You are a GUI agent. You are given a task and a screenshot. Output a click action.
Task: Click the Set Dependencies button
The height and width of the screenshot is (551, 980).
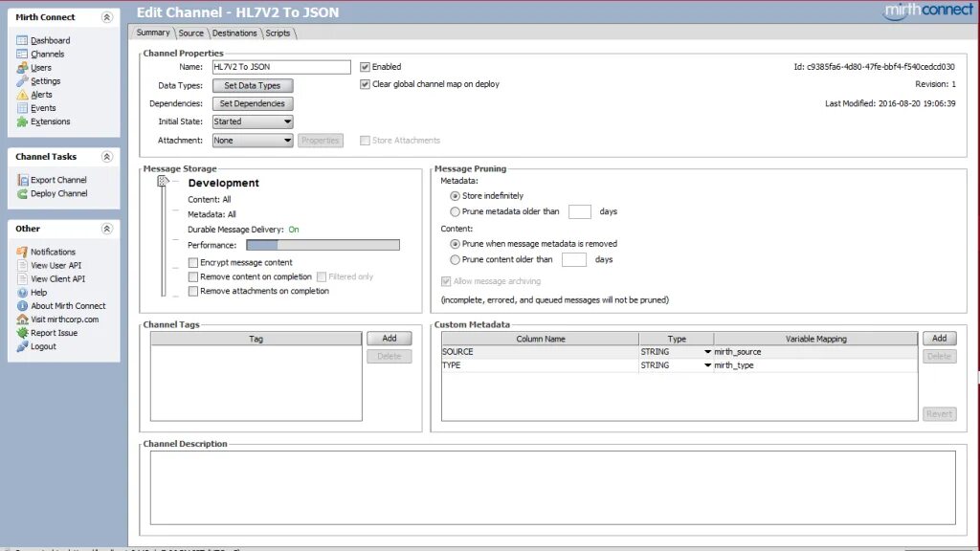[253, 103]
